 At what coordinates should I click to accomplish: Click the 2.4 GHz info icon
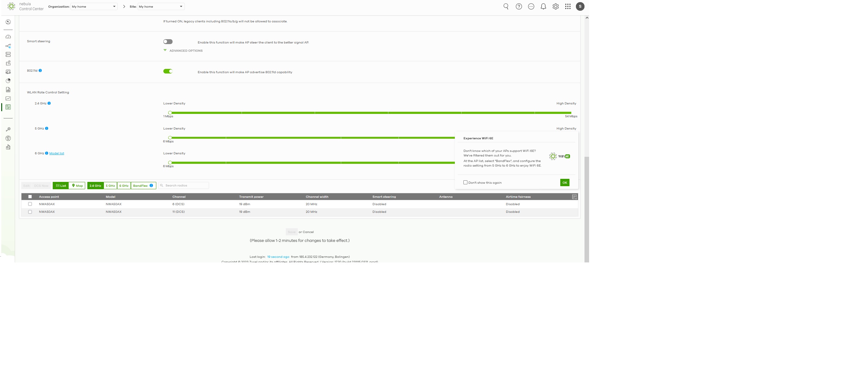point(49,103)
